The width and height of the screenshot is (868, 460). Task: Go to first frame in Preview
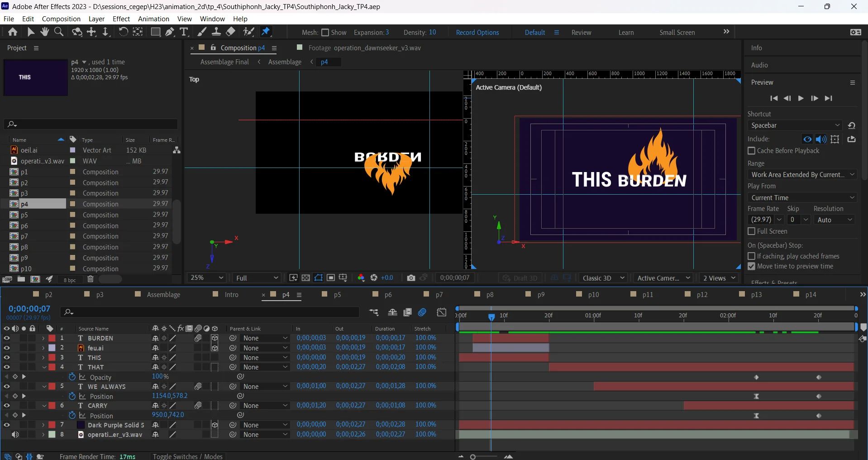[774, 98]
